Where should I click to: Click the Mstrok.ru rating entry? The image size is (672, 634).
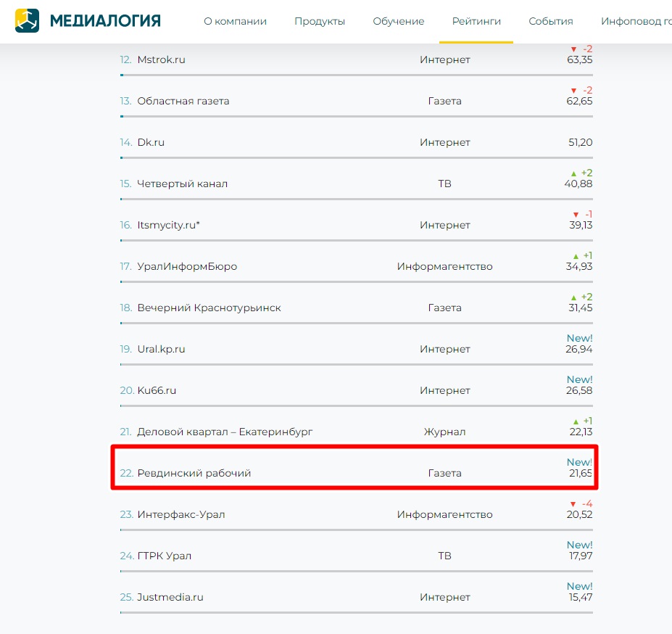(x=161, y=59)
